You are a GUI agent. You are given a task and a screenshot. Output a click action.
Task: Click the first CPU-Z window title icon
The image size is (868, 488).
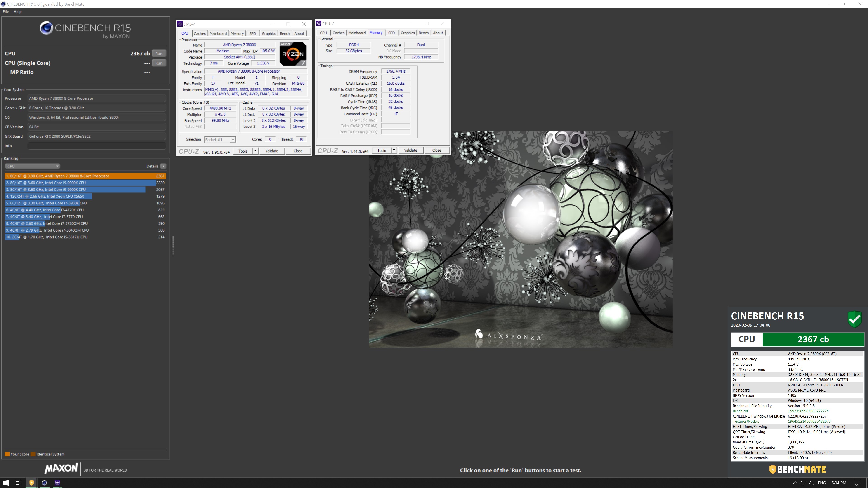(180, 24)
